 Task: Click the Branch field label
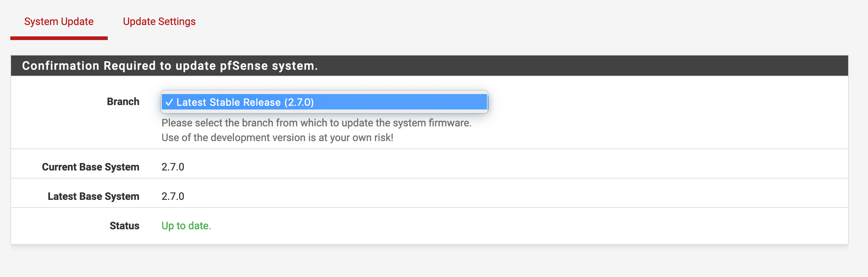coord(123,101)
